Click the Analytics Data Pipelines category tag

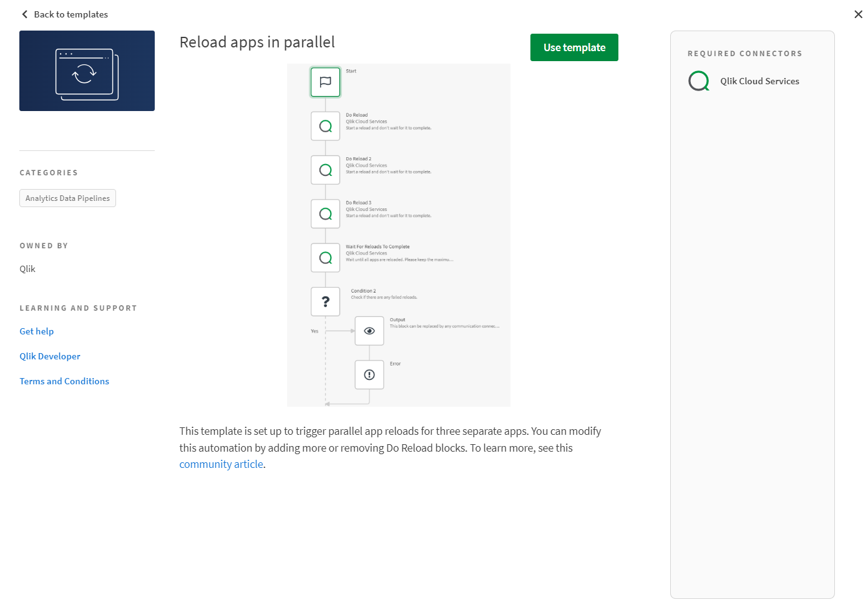tap(67, 198)
